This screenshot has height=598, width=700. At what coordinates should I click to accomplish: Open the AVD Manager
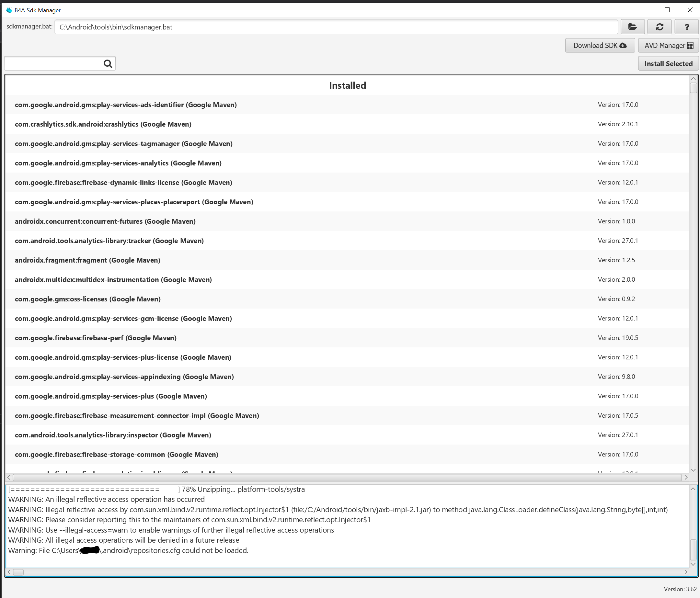pos(668,46)
